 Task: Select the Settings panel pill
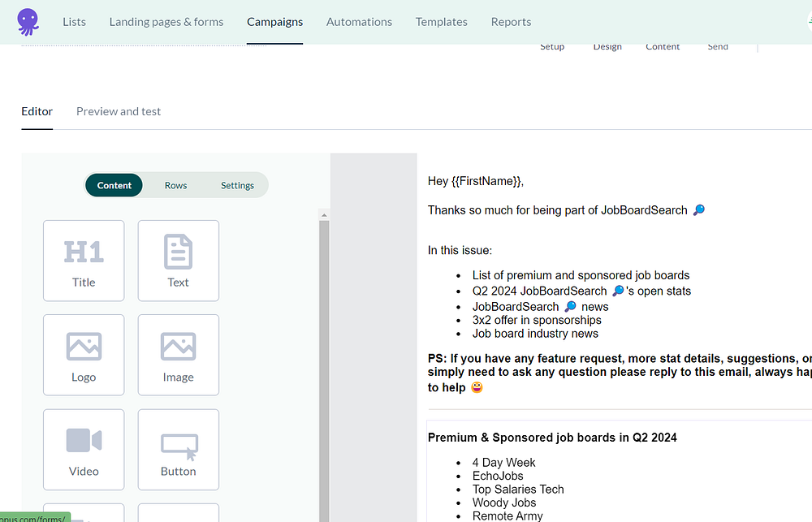coord(237,185)
